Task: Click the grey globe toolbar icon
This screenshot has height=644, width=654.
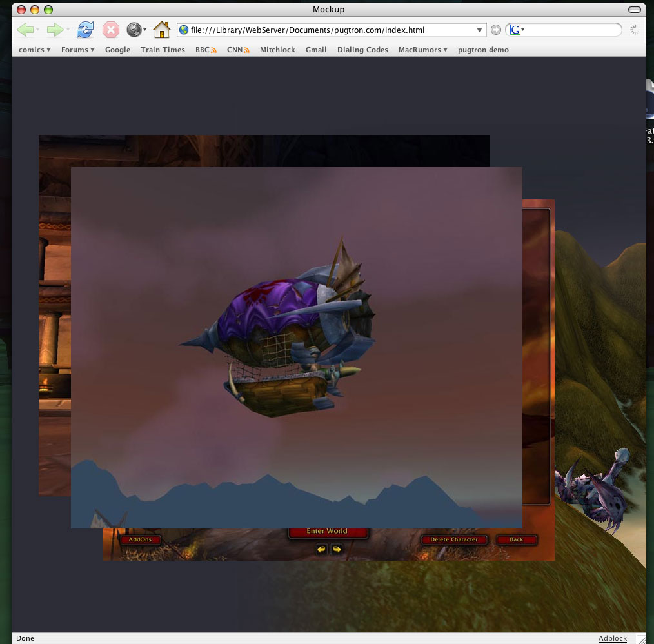Action: pos(134,30)
